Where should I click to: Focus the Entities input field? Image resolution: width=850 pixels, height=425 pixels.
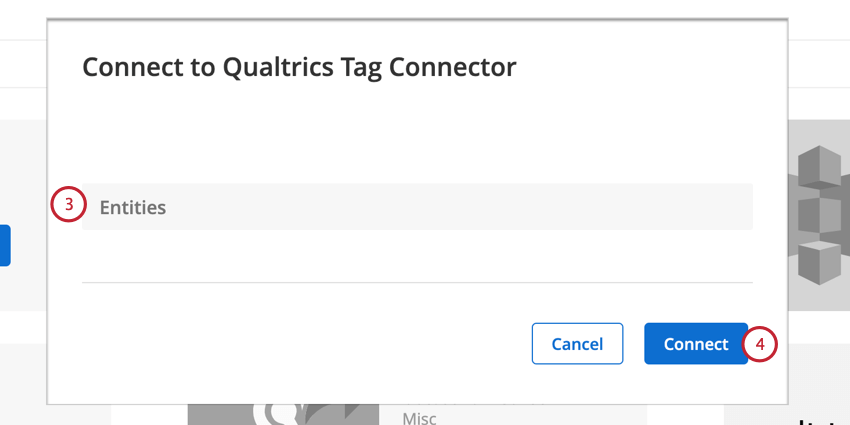pos(417,207)
